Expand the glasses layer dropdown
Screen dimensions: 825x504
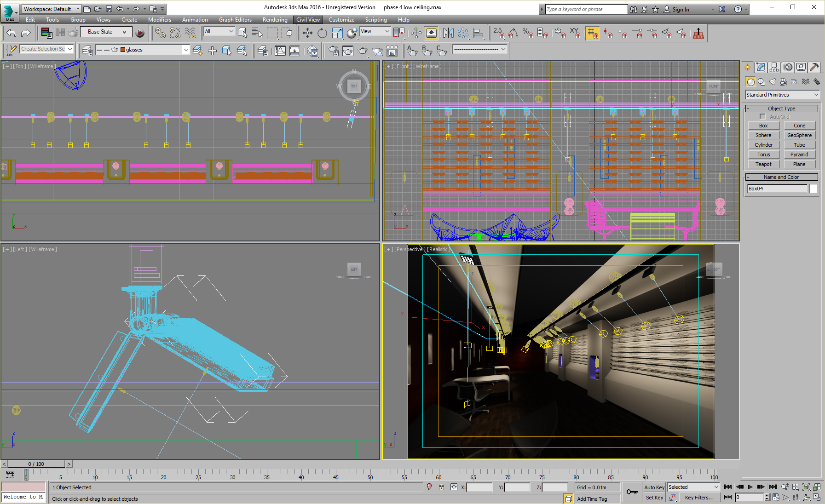coord(186,50)
